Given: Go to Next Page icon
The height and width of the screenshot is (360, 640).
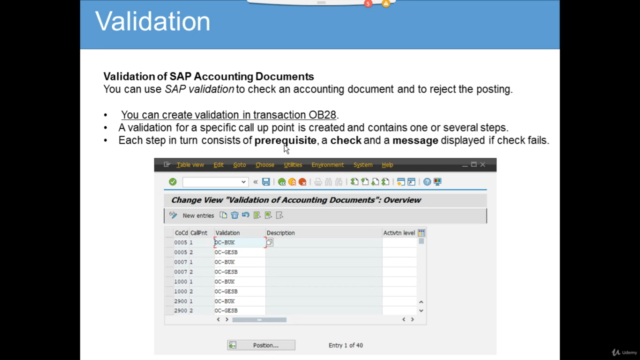Looking at the screenshot, I should (x=375, y=182).
